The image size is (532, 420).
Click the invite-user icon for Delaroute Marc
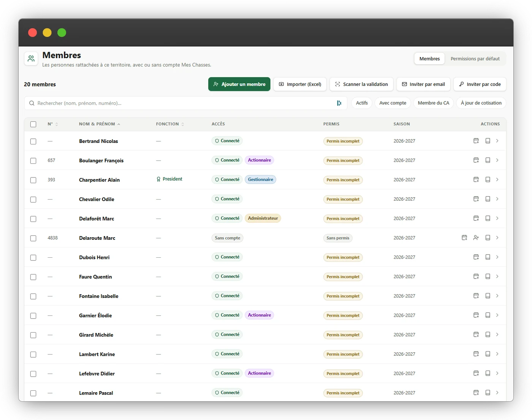pos(476,238)
